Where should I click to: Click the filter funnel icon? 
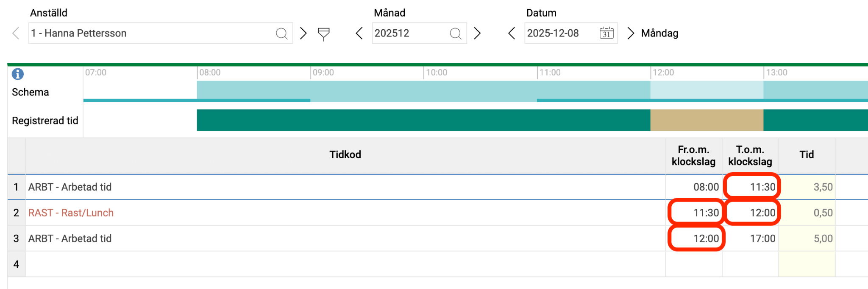(324, 34)
